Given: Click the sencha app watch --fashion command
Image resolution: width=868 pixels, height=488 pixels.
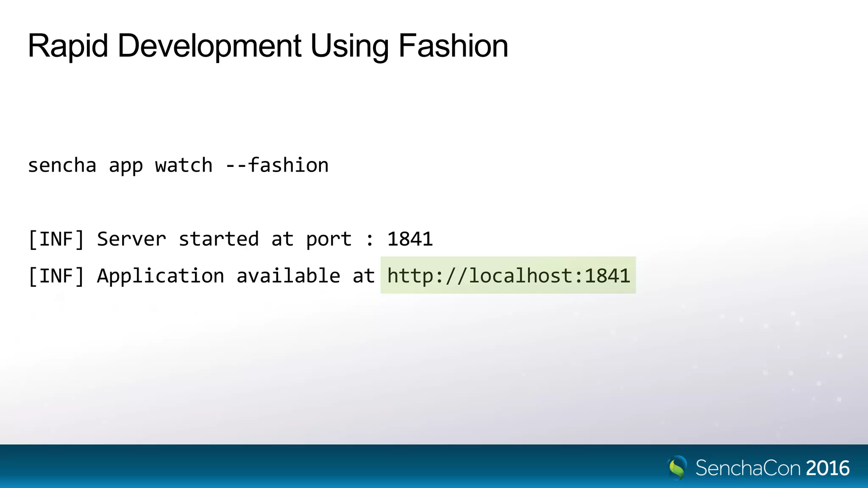Looking at the screenshot, I should click(x=178, y=165).
